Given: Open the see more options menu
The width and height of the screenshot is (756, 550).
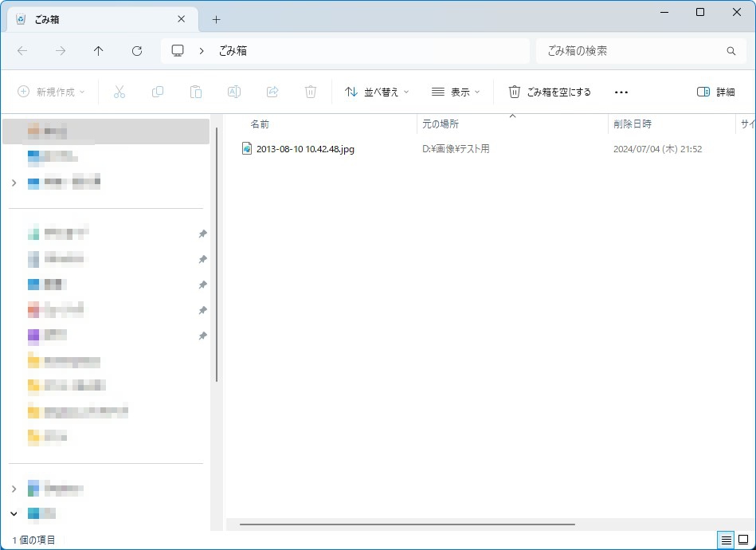Looking at the screenshot, I should pos(621,92).
